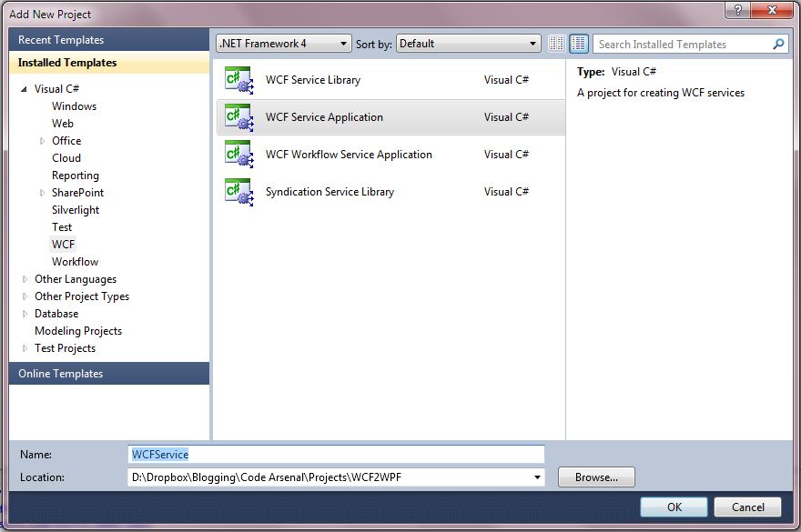
Task: Click the help question mark button
Action: pyautogui.click(x=737, y=10)
